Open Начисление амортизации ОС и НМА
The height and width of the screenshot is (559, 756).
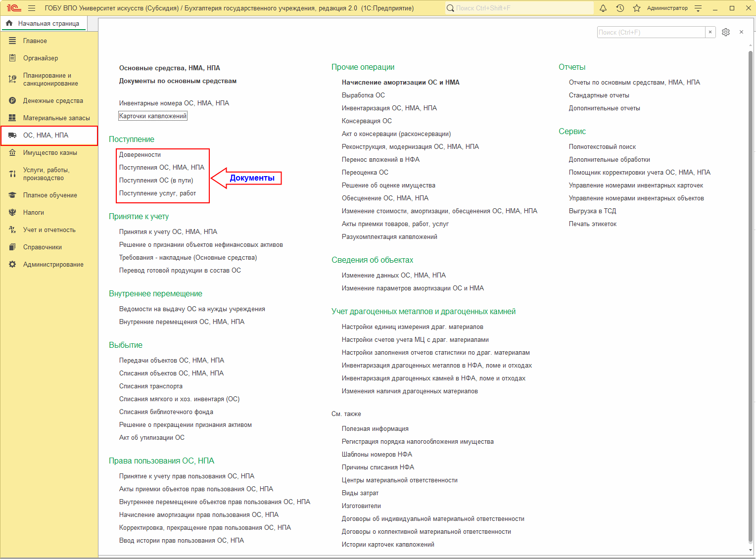[x=401, y=82]
